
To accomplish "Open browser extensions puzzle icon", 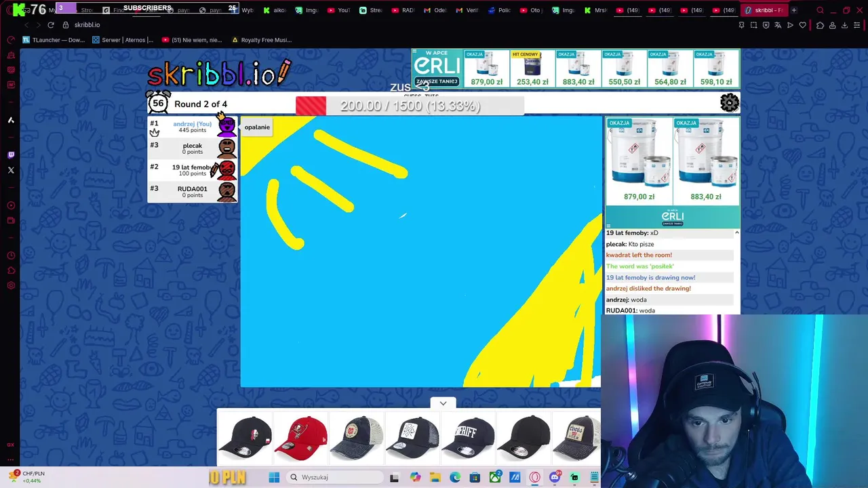I will tap(820, 25).
